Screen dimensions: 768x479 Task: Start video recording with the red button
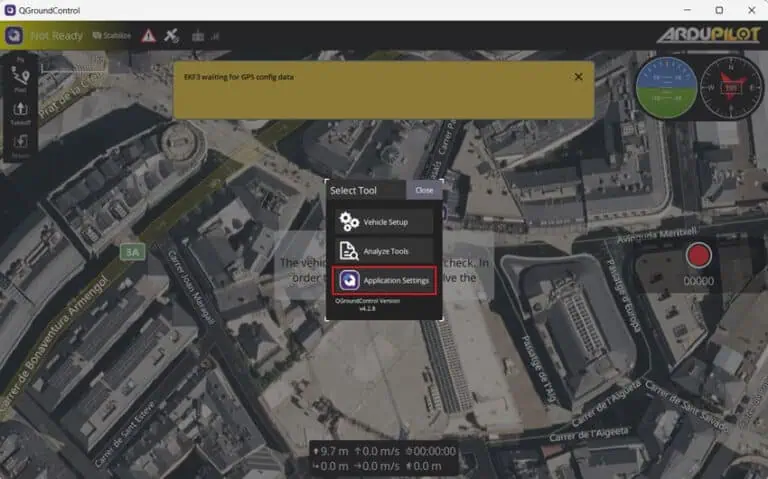pos(699,256)
